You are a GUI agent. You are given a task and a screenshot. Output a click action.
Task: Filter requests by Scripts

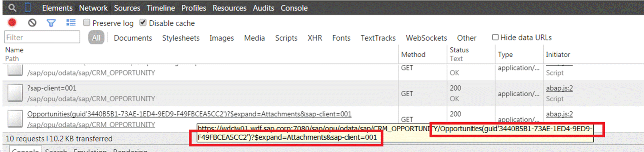point(286,38)
